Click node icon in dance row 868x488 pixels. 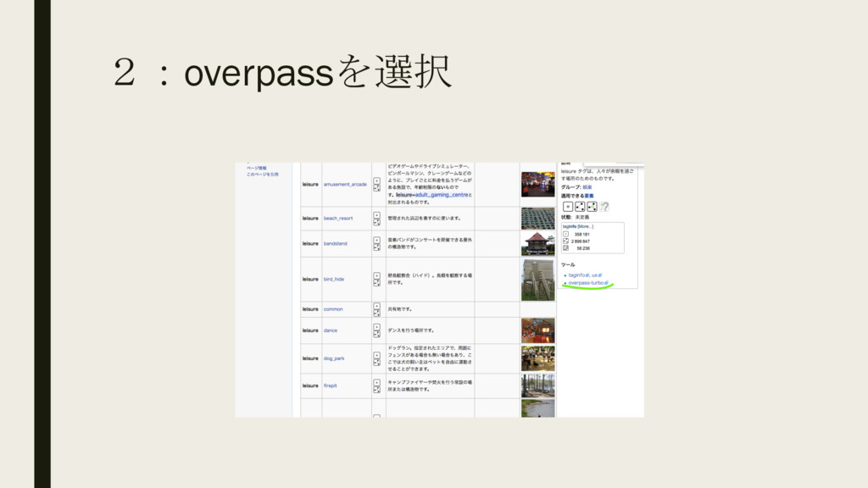pyautogui.click(x=376, y=327)
